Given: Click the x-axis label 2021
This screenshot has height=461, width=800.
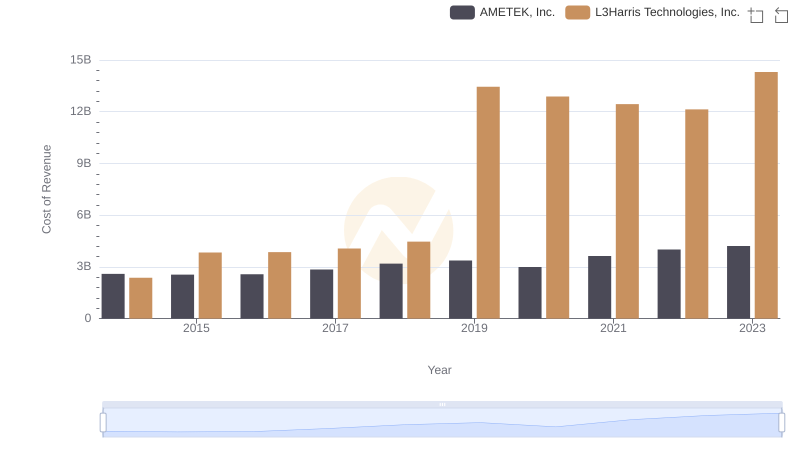Looking at the screenshot, I should pos(613,328).
